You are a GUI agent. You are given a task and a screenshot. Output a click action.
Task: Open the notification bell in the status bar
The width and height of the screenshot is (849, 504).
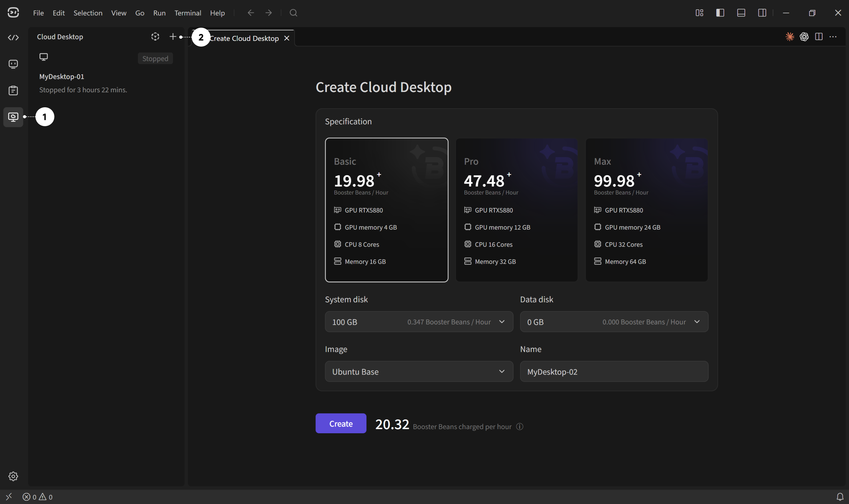[x=840, y=497]
